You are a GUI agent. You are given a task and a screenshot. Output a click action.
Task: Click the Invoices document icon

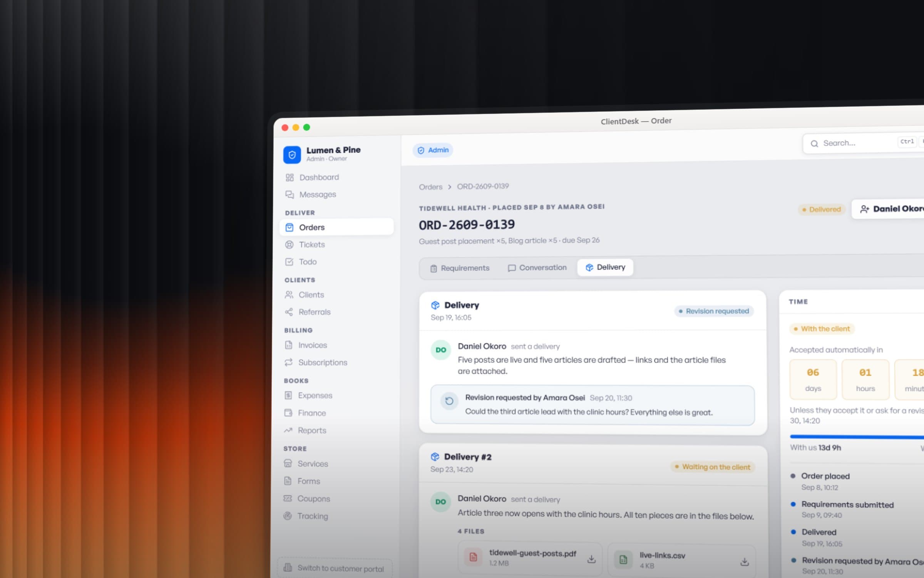tap(288, 345)
